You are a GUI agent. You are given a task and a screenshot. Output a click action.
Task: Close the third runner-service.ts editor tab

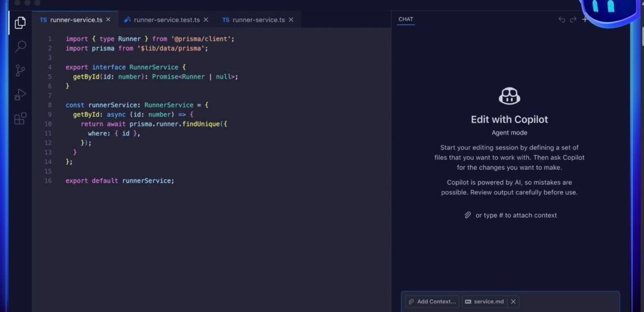[x=291, y=19]
